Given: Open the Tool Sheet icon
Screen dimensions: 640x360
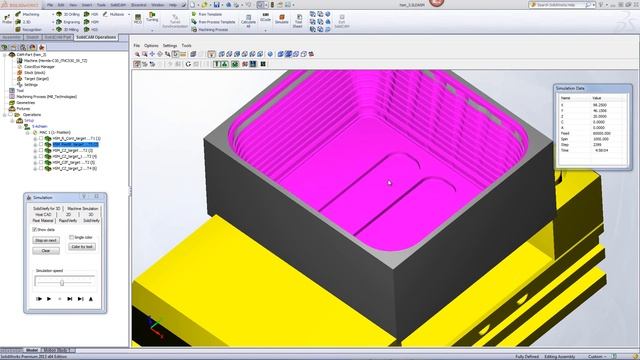Looking at the screenshot, I should (298, 21).
